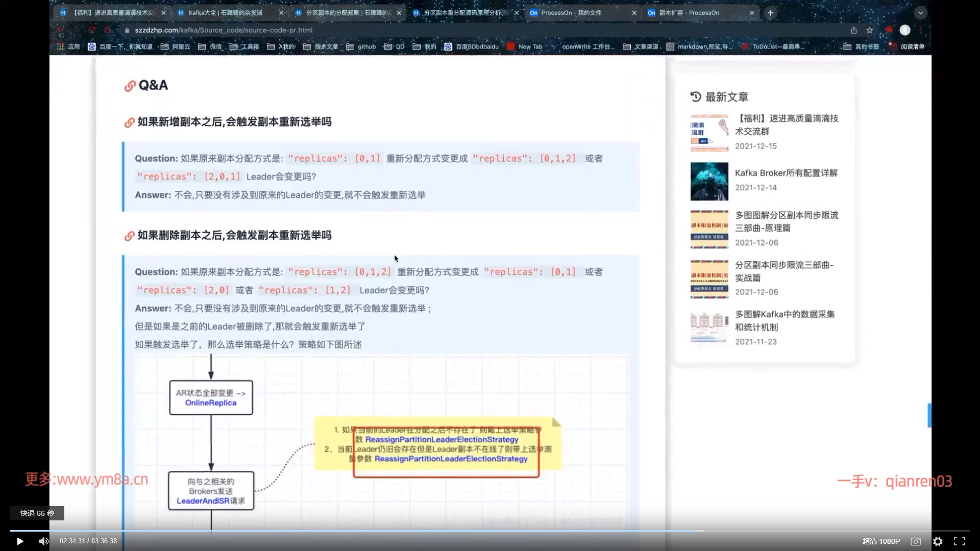Open the 超清 1080P quality selector

(881, 541)
